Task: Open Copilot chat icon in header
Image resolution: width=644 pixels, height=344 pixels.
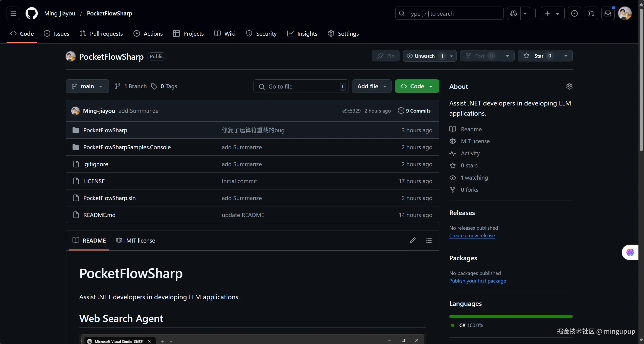Action: [514, 13]
